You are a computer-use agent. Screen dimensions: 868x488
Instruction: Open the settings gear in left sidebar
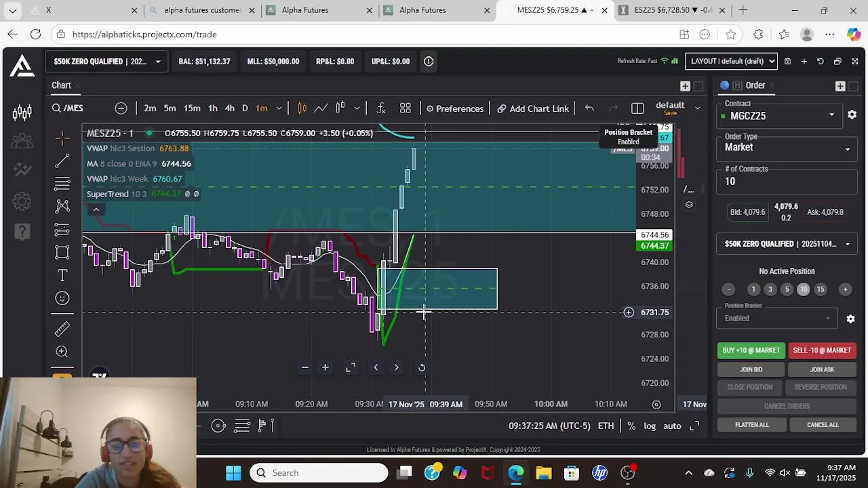22,201
